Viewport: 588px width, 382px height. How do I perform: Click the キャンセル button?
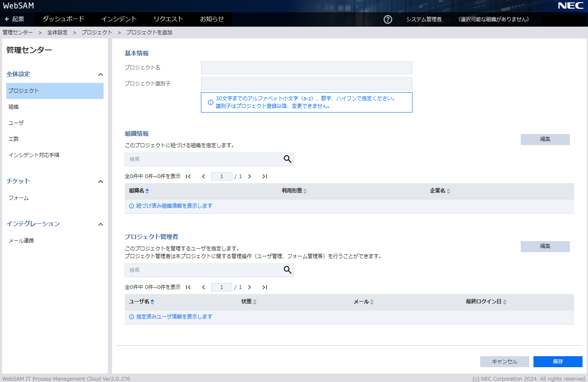coord(504,362)
